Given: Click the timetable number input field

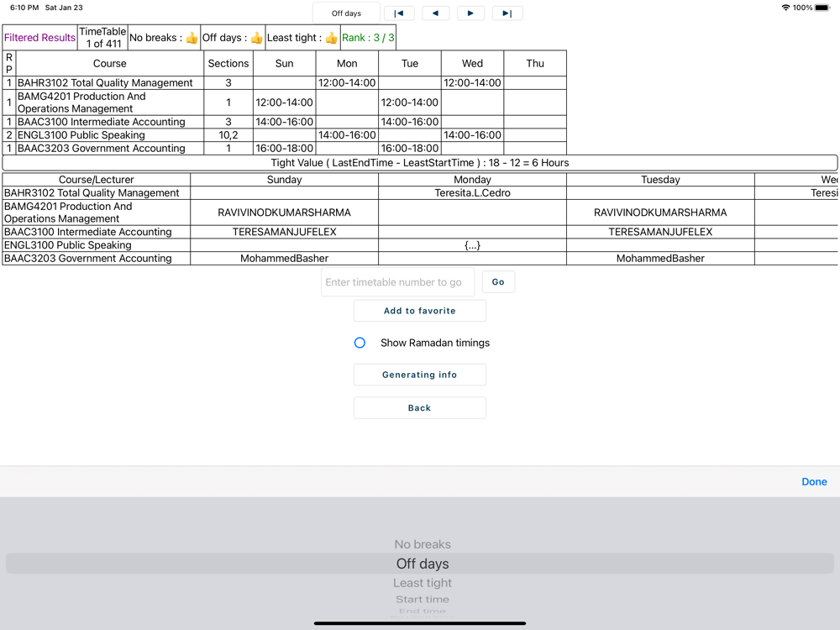Looking at the screenshot, I should 397,282.
